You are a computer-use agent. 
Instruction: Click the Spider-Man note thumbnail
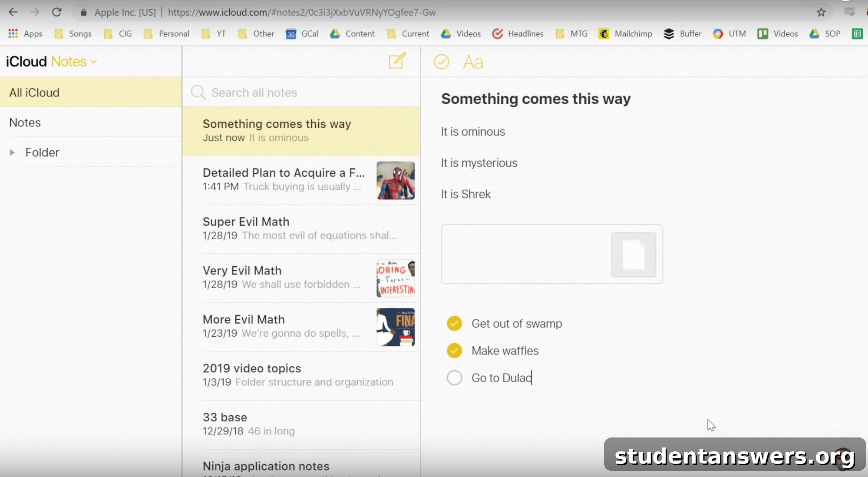pyautogui.click(x=395, y=180)
